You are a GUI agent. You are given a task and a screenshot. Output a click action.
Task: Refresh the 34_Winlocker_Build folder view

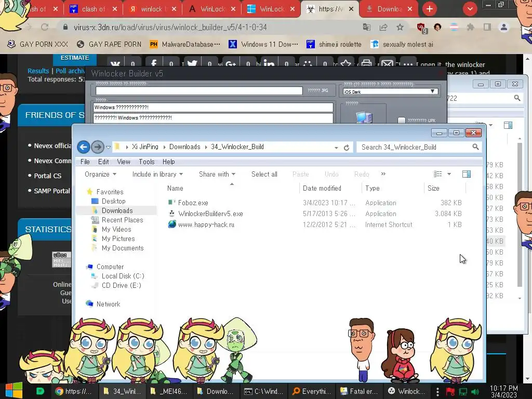pos(347,148)
